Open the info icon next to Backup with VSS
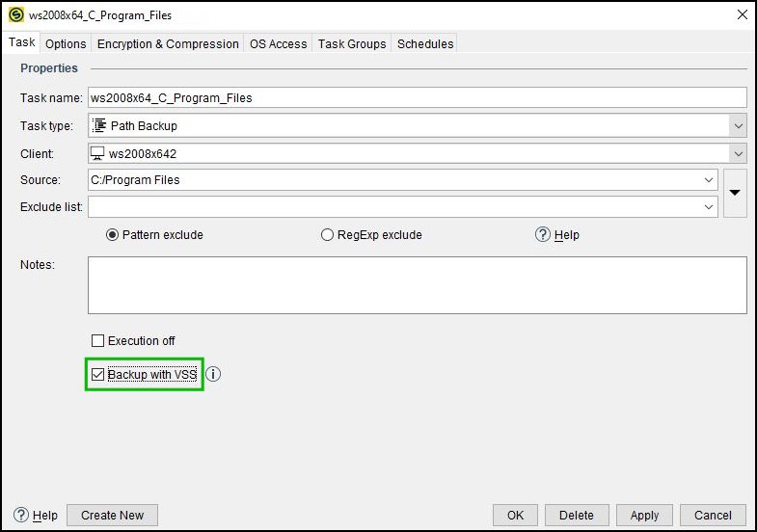Image resolution: width=757 pixels, height=532 pixels. [213, 374]
